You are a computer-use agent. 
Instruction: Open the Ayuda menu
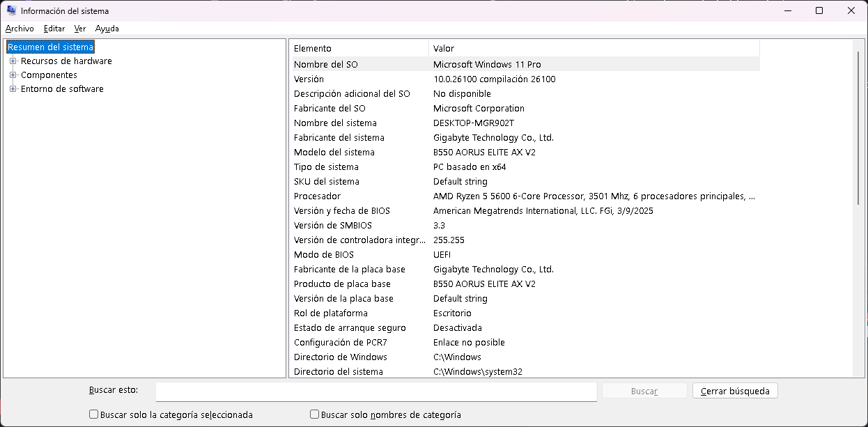tap(107, 29)
